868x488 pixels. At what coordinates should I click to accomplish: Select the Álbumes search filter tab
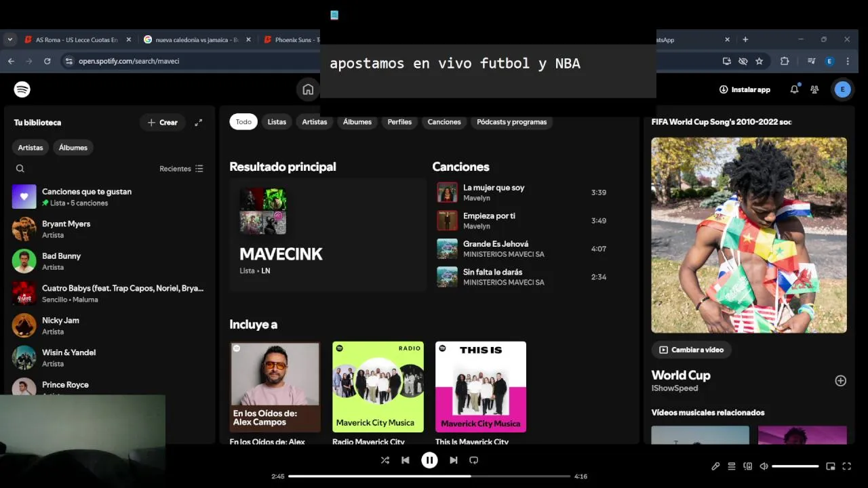click(357, 122)
